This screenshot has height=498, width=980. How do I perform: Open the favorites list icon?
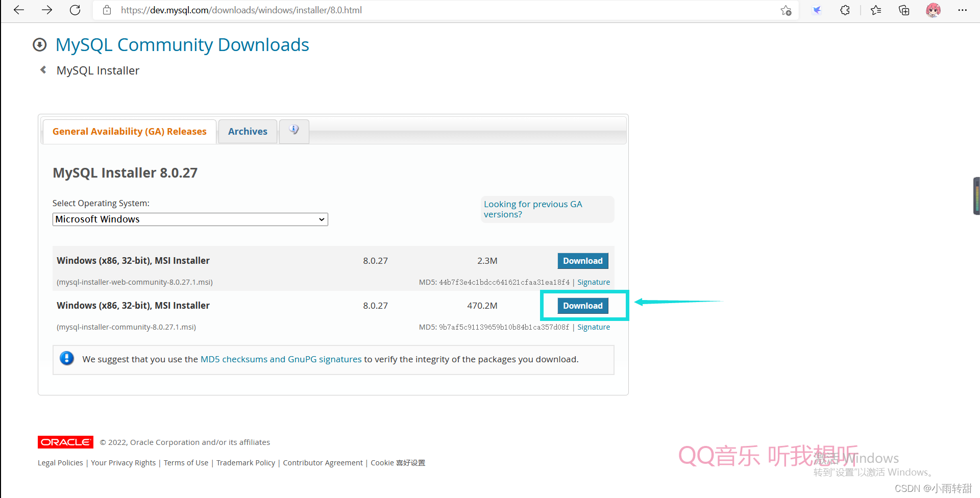pyautogui.click(x=876, y=10)
